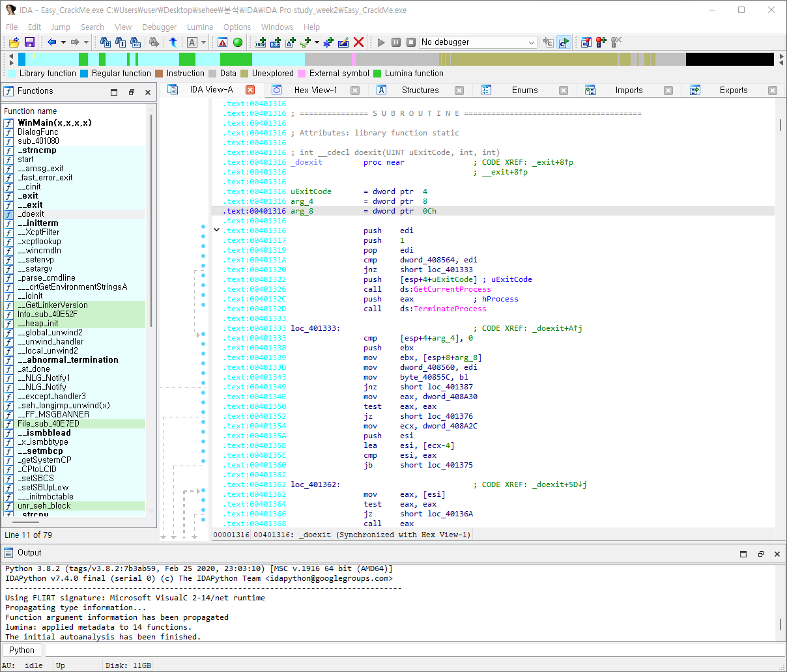Toggle the highlighted C-with-green-arrow toolbar button
The width and height of the screenshot is (787, 672).
(564, 42)
